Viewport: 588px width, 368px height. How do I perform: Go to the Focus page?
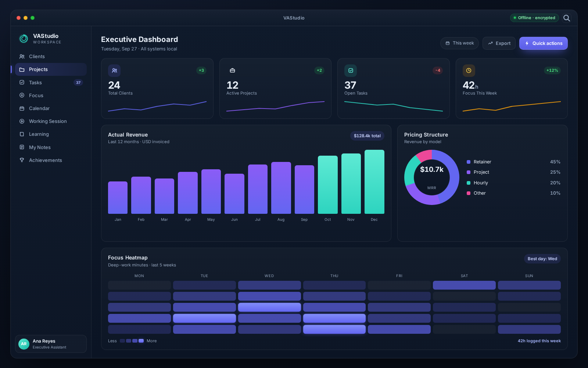[x=51, y=95]
